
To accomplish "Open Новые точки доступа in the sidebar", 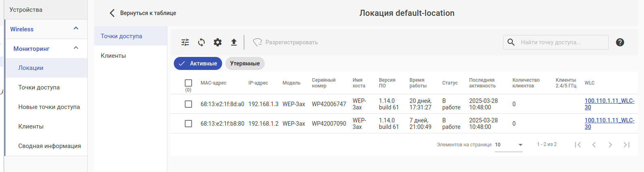I will pyautogui.click(x=49, y=107).
